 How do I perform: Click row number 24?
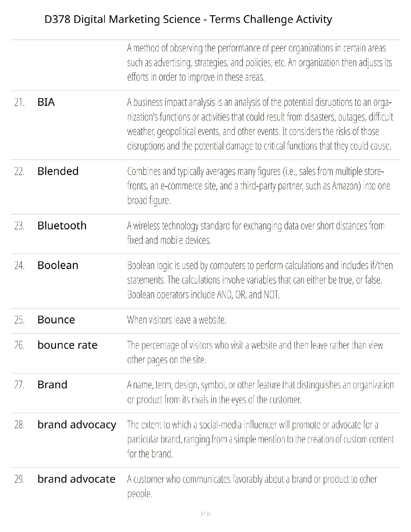click(19, 266)
